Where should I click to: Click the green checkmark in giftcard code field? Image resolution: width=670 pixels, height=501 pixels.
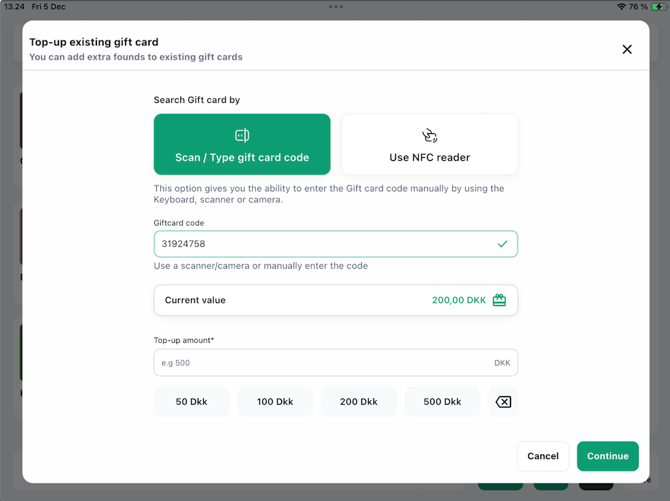502,244
